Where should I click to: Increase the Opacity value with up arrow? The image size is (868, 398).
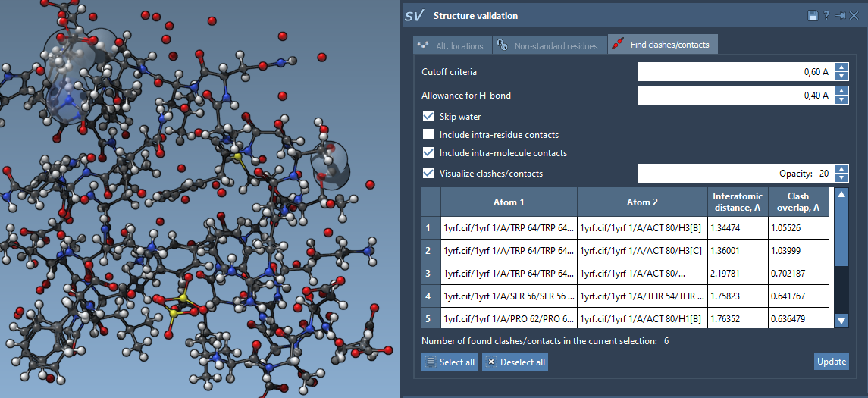(841, 169)
